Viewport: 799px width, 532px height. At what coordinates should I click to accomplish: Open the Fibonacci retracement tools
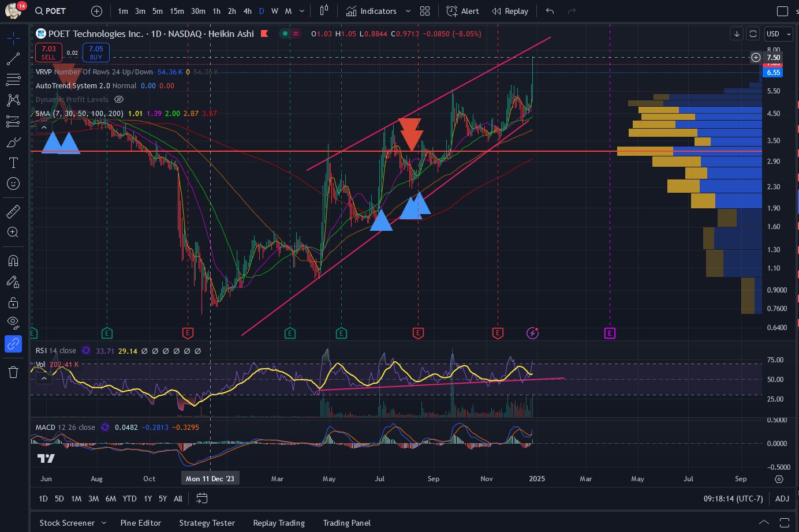pos(13,80)
